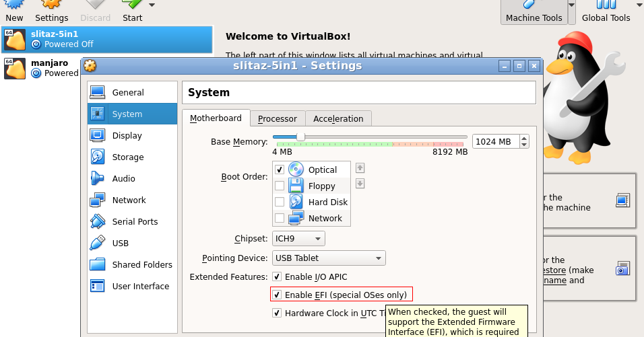The image size is (644, 337).
Task: Click the Start toolbar button
Action: pos(132,11)
